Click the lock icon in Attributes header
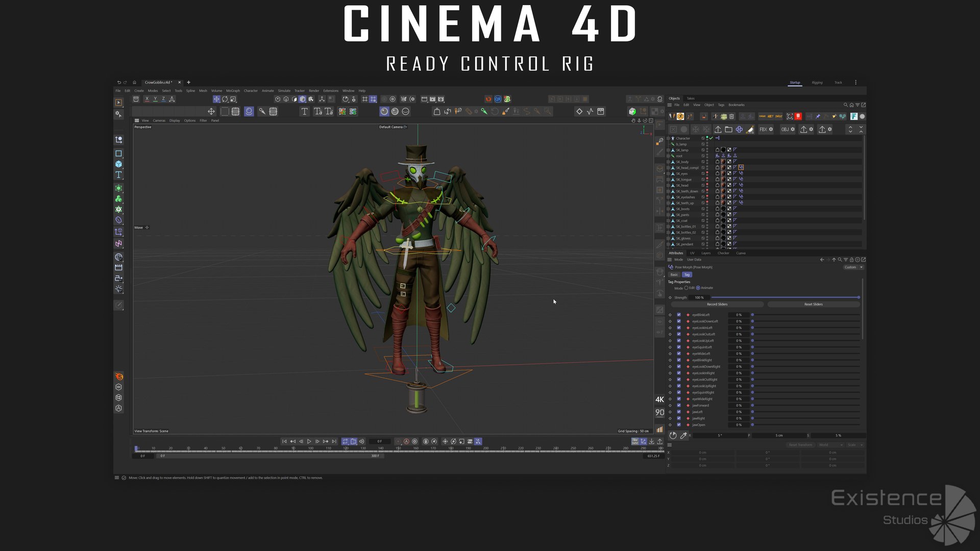 click(x=851, y=260)
